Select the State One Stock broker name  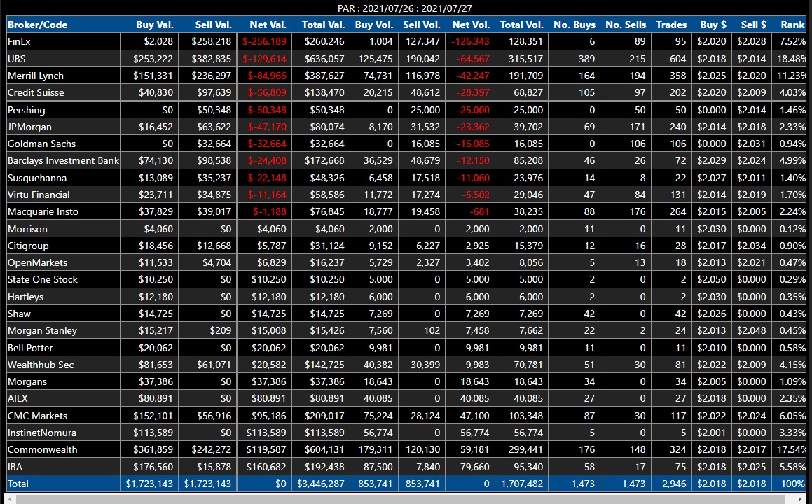pyautogui.click(x=43, y=279)
